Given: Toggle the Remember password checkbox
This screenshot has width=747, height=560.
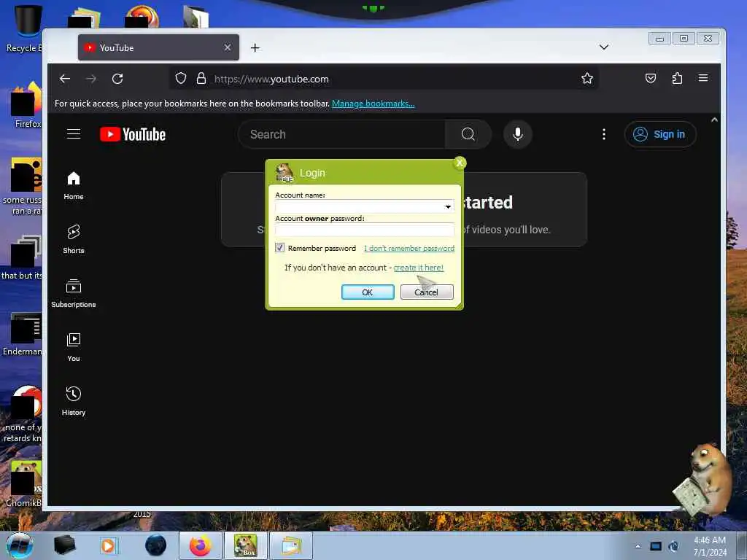Looking at the screenshot, I should tap(279, 248).
